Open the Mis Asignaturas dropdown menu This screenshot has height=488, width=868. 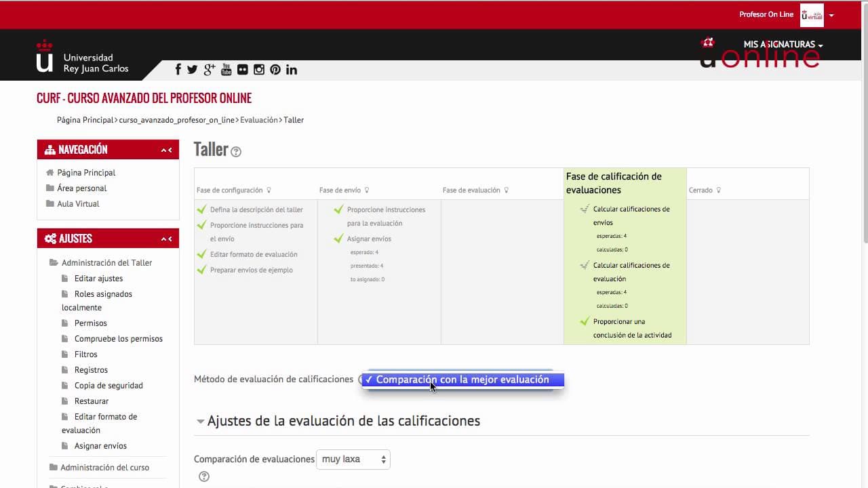pyautogui.click(x=783, y=45)
